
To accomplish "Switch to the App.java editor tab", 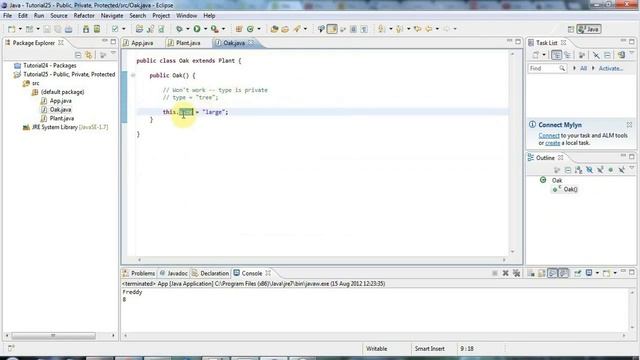I will (138, 43).
